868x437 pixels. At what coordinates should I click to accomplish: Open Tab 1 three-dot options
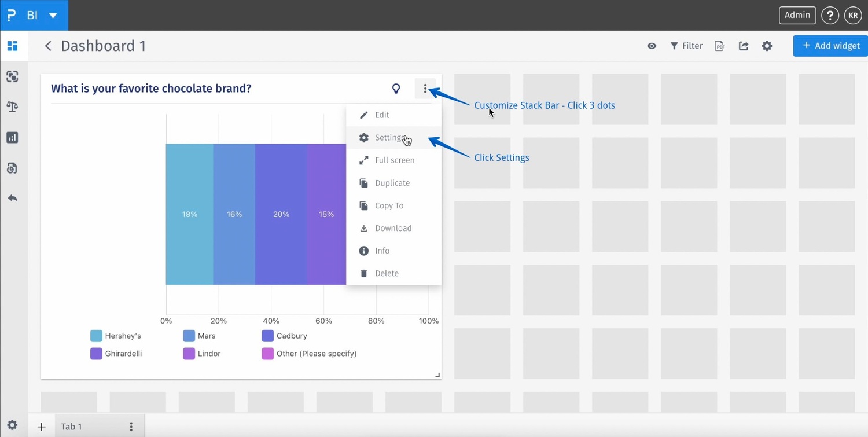coord(131,427)
